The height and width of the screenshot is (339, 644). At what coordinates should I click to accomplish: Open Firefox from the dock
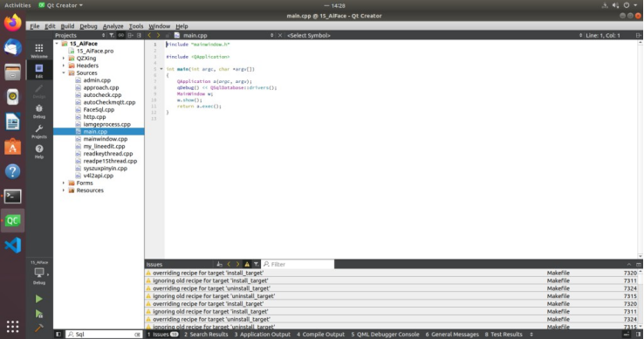click(x=13, y=23)
